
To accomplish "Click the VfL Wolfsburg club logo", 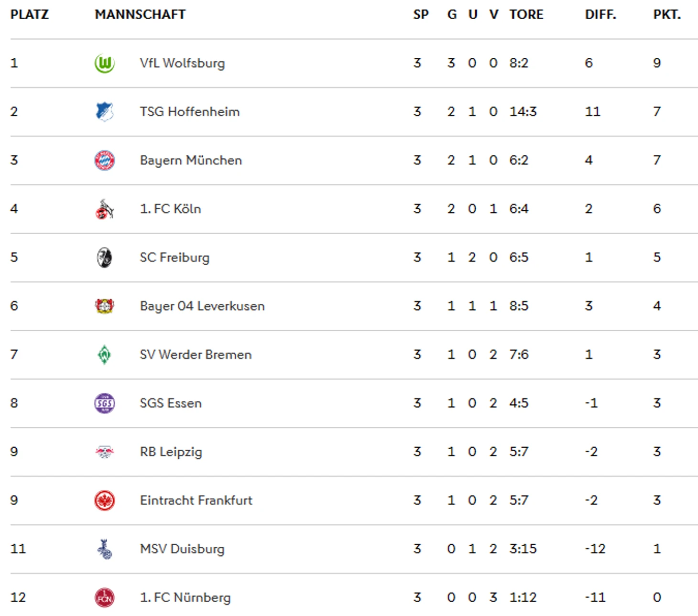I will [104, 63].
